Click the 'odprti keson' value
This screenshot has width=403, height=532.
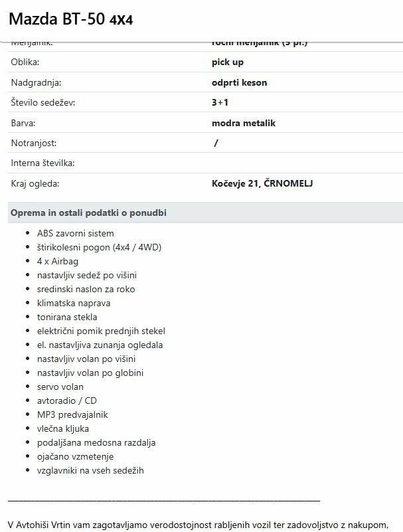(x=239, y=82)
